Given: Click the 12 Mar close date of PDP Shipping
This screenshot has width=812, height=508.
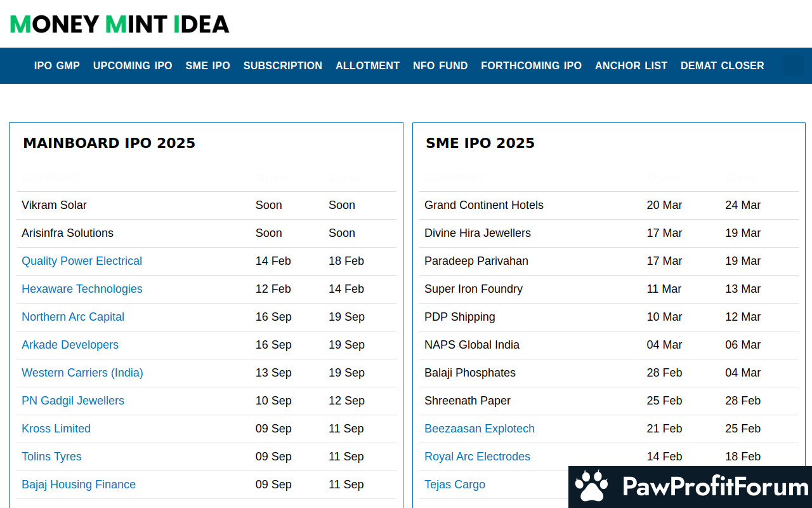Looking at the screenshot, I should [x=743, y=317].
